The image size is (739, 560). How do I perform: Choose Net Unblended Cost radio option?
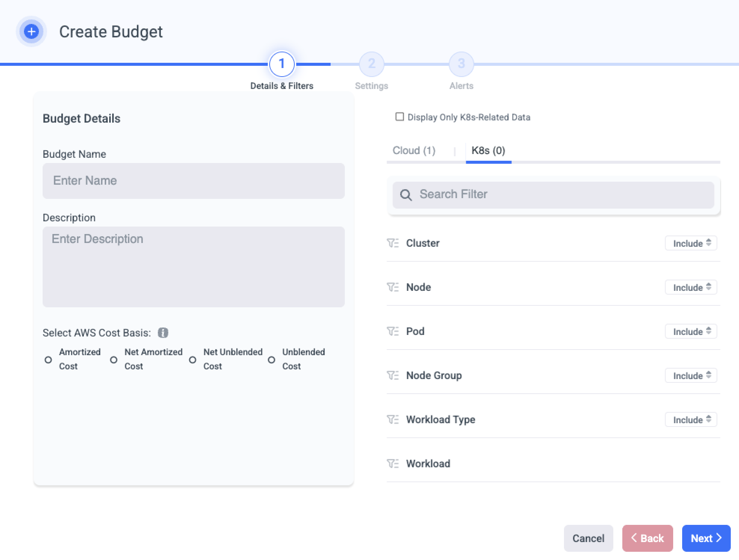(193, 360)
